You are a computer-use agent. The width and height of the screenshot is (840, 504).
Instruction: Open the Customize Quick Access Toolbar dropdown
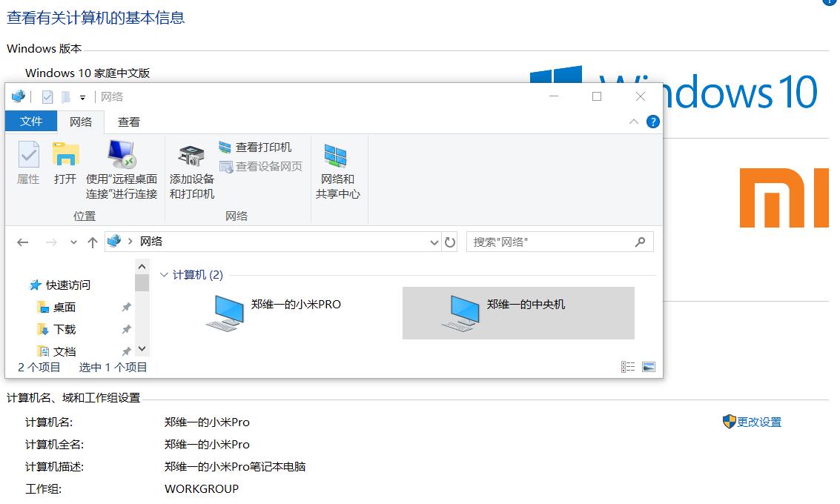[82, 98]
